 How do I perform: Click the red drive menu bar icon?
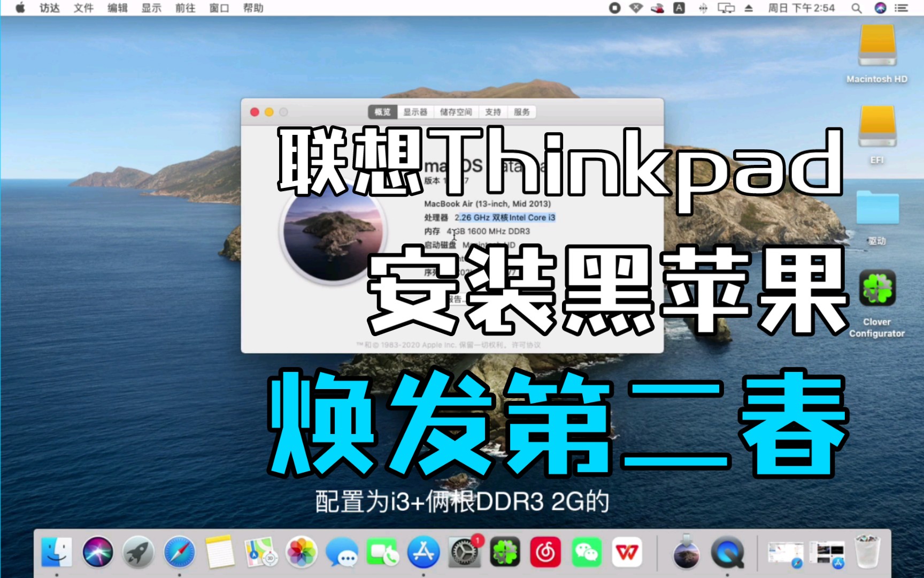point(657,8)
